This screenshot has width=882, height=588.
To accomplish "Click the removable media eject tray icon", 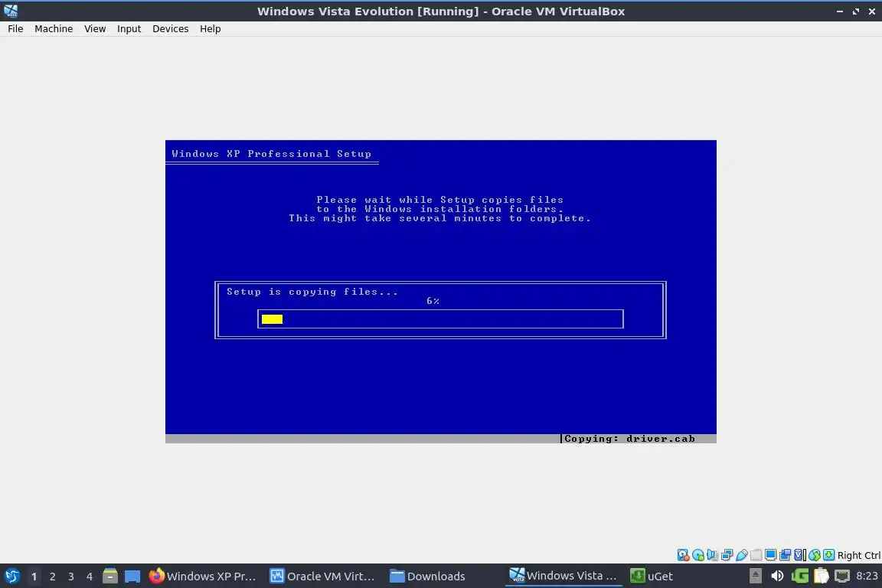I will pyautogui.click(x=756, y=577).
